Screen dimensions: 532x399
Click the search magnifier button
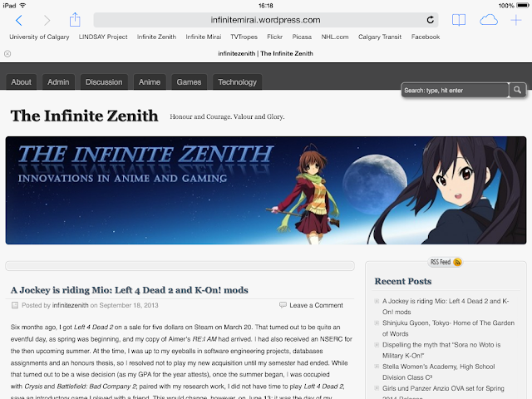coord(517,91)
